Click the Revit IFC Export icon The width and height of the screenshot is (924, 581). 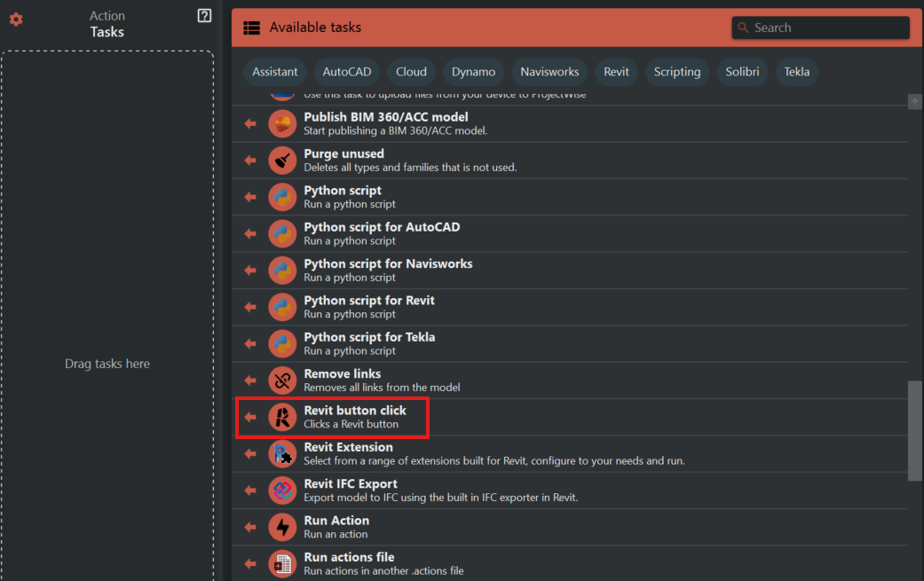(282, 491)
